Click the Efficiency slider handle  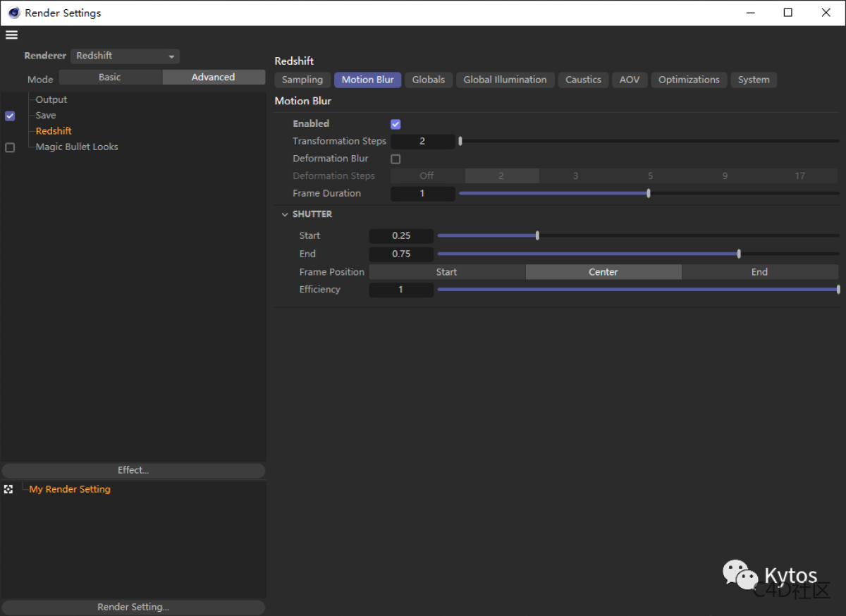pos(838,289)
